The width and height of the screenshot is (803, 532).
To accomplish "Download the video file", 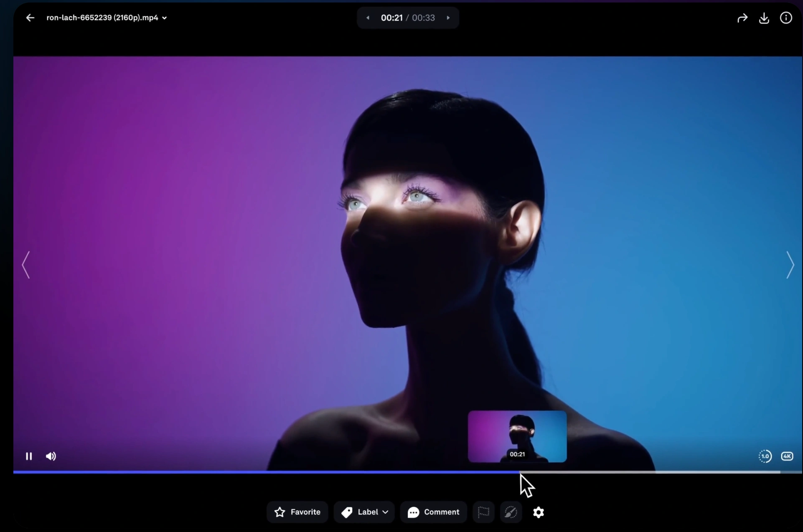I will [764, 18].
